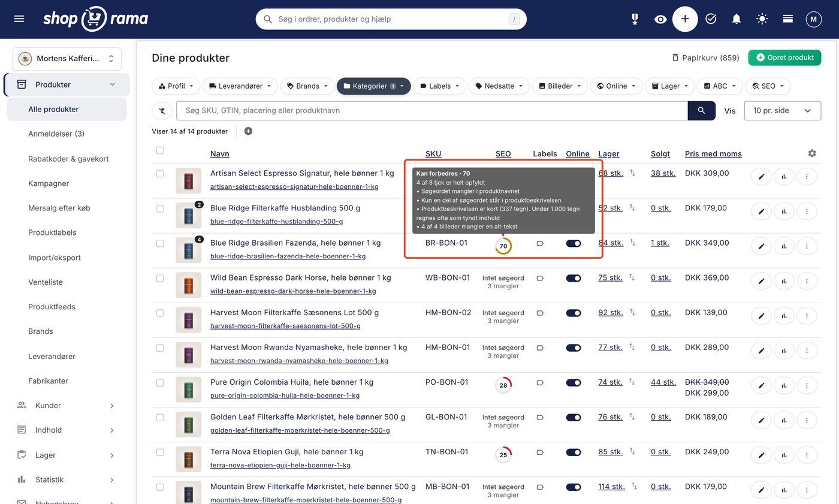Click the 'Søg SKU, GTIN, placering eller produktnavn' field
The image size is (839, 504).
point(432,111)
